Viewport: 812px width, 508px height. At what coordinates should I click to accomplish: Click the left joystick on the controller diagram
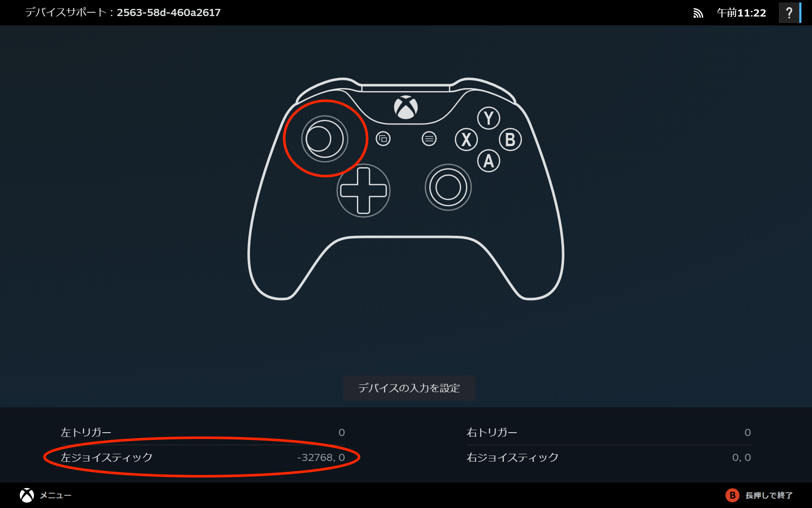click(324, 139)
